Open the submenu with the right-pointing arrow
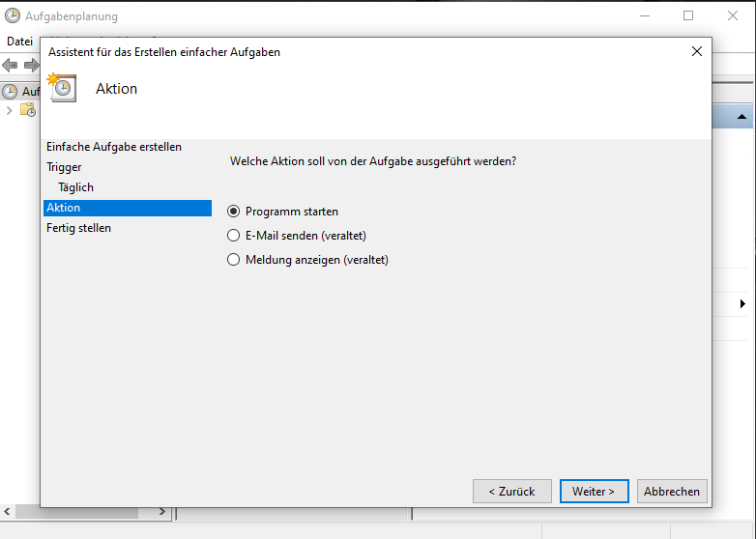 pos(742,304)
